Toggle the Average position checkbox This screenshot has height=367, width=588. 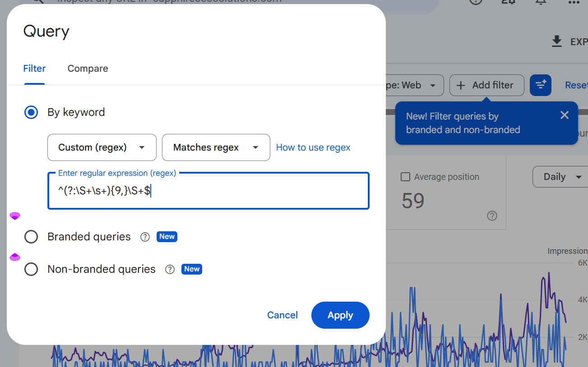(x=405, y=177)
